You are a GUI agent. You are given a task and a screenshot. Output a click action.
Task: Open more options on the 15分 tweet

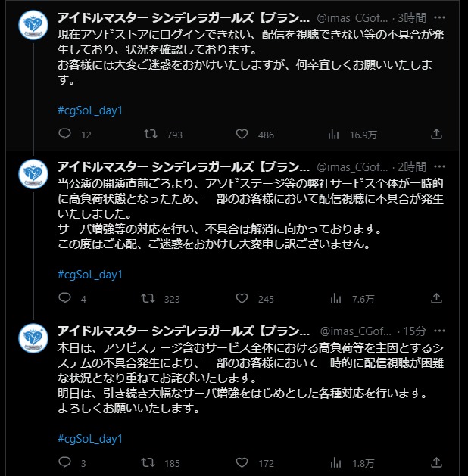[x=439, y=331]
